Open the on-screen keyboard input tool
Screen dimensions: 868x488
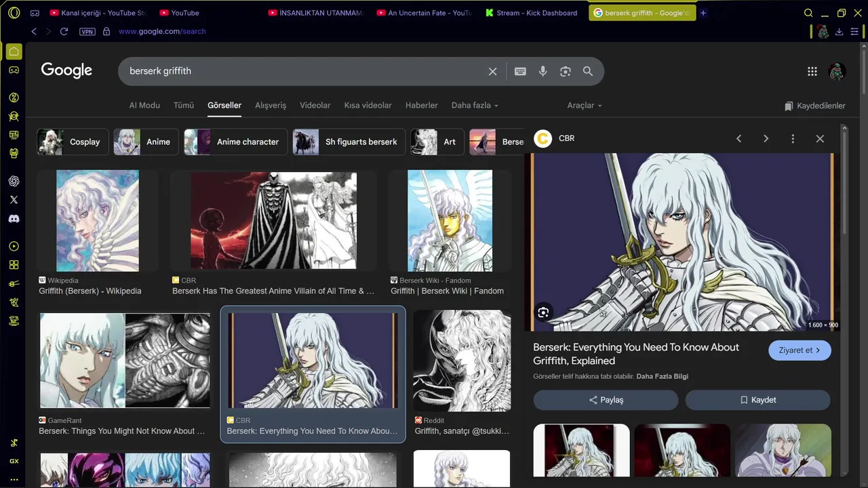(x=520, y=71)
